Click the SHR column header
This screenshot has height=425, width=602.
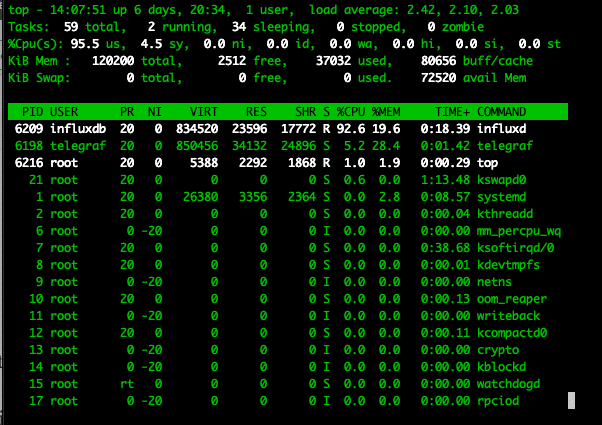305,112
